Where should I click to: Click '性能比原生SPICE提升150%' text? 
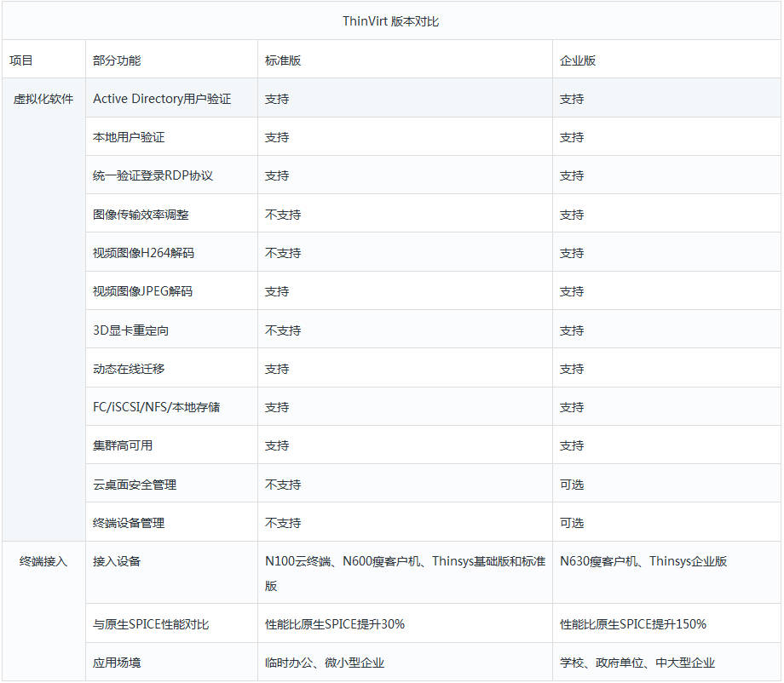point(633,624)
